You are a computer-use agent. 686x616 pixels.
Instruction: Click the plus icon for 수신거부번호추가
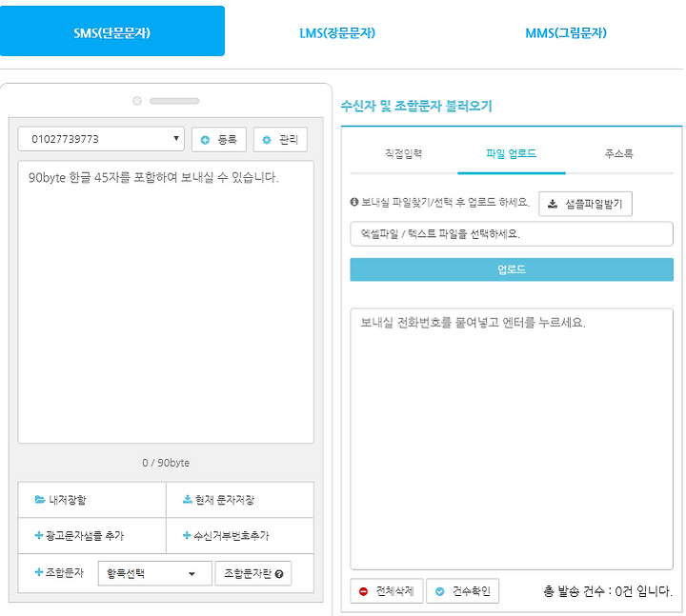pyautogui.click(x=187, y=535)
